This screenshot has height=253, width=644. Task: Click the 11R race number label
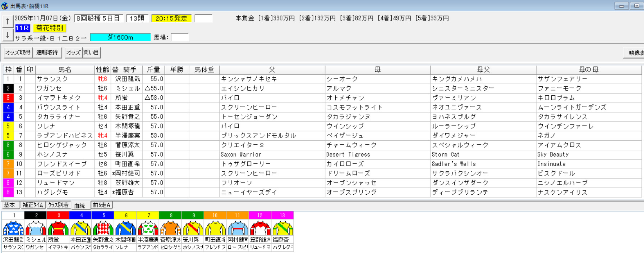22,28
